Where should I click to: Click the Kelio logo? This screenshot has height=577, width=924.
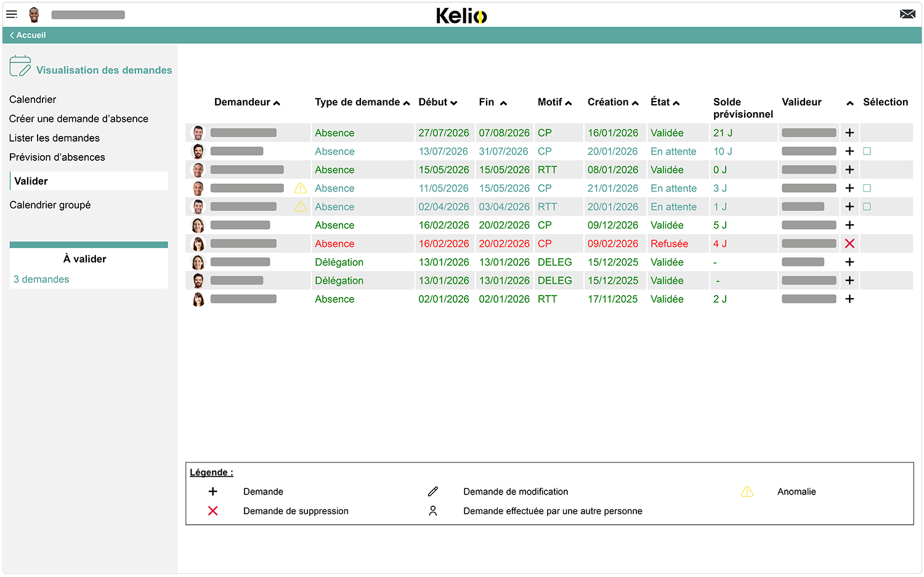[462, 15]
